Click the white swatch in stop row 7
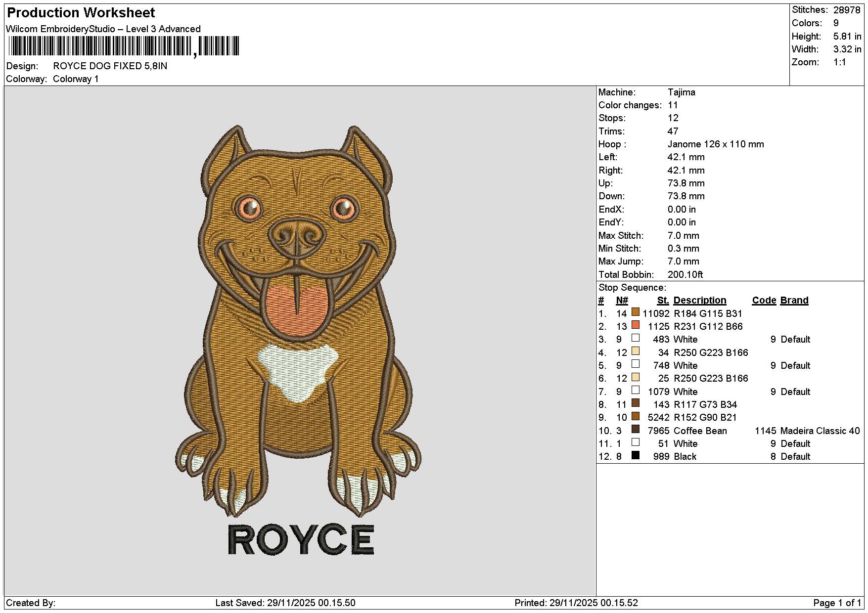The image size is (868, 613). (x=636, y=390)
